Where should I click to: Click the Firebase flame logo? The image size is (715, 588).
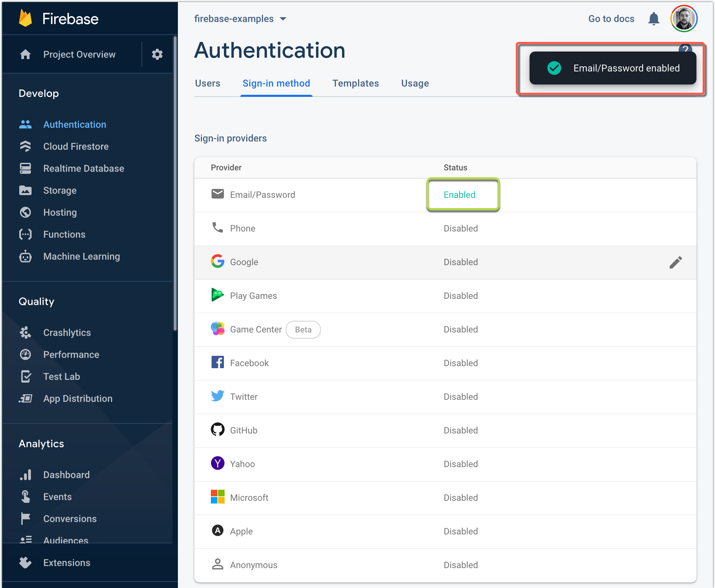(x=25, y=19)
